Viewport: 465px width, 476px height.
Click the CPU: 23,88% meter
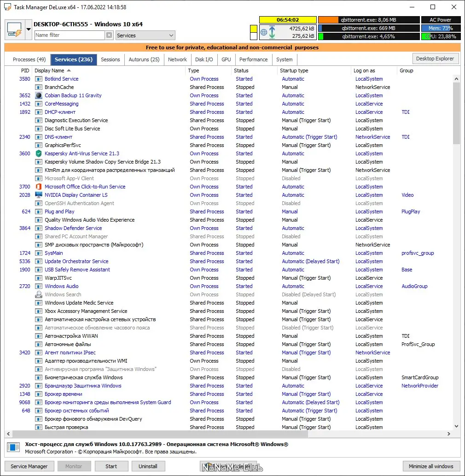coord(441,36)
